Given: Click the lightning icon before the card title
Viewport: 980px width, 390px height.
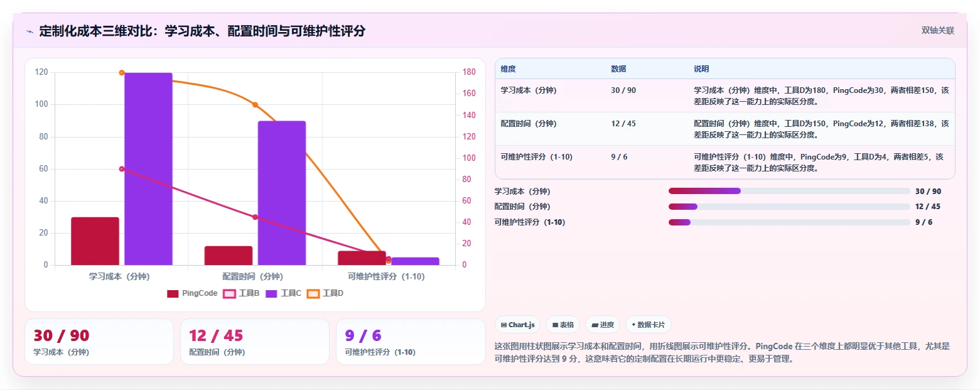Looking at the screenshot, I should click(x=30, y=31).
